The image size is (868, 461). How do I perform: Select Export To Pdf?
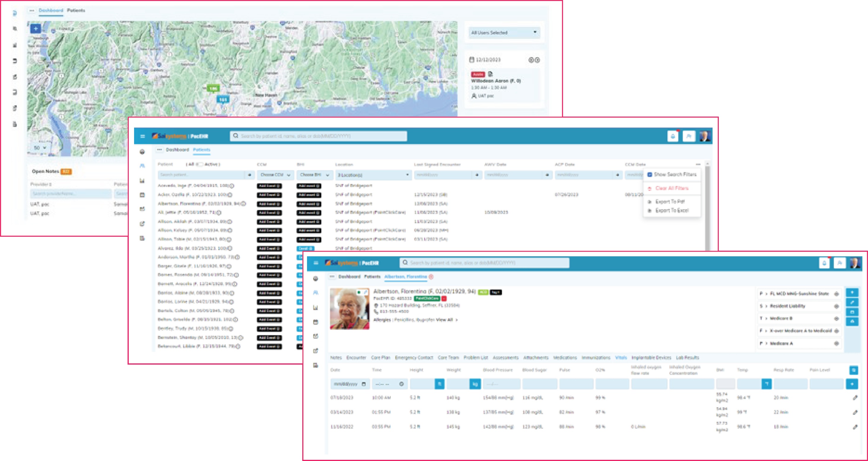click(x=670, y=201)
